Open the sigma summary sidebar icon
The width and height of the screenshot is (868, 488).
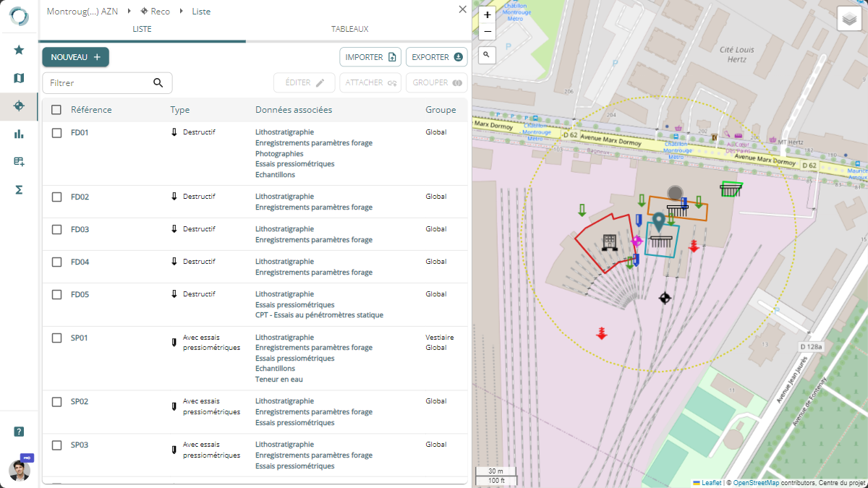point(19,189)
